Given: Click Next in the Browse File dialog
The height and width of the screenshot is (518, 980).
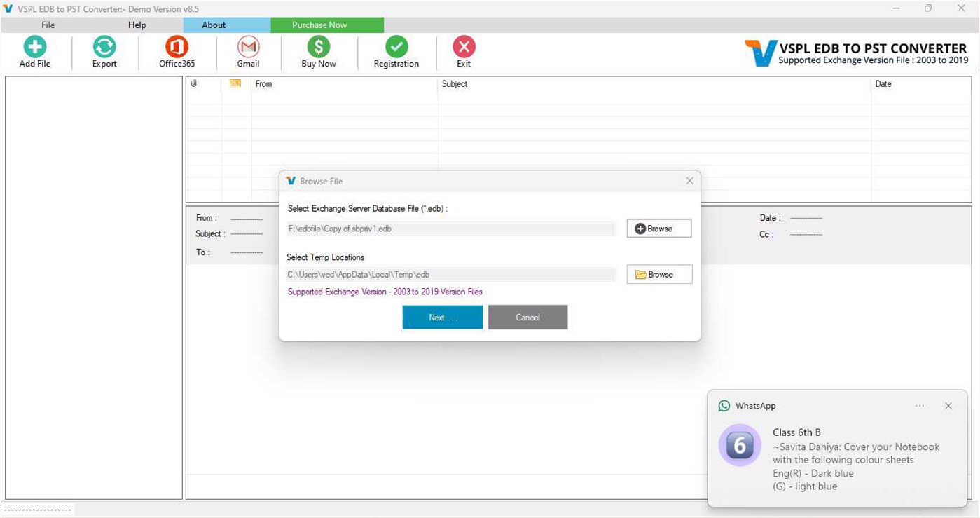Looking at the screenshot, I should [x=442, y=317].
